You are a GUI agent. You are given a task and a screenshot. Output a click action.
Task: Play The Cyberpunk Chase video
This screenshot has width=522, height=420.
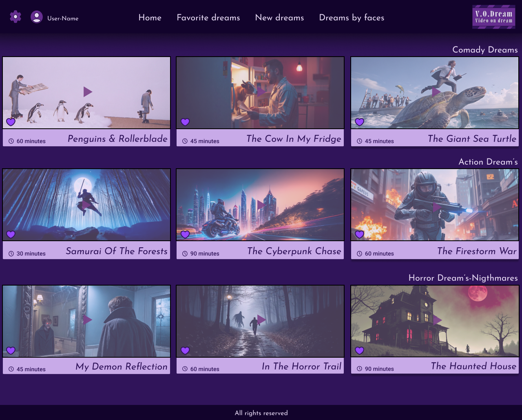[261, 205]
